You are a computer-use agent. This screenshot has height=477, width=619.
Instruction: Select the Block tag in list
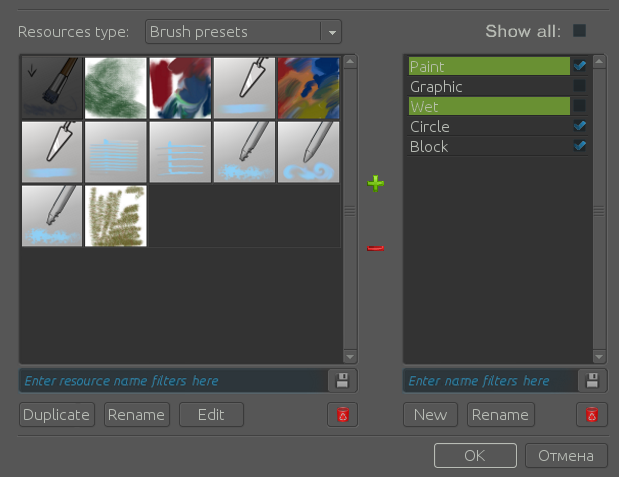click(488, 146)
